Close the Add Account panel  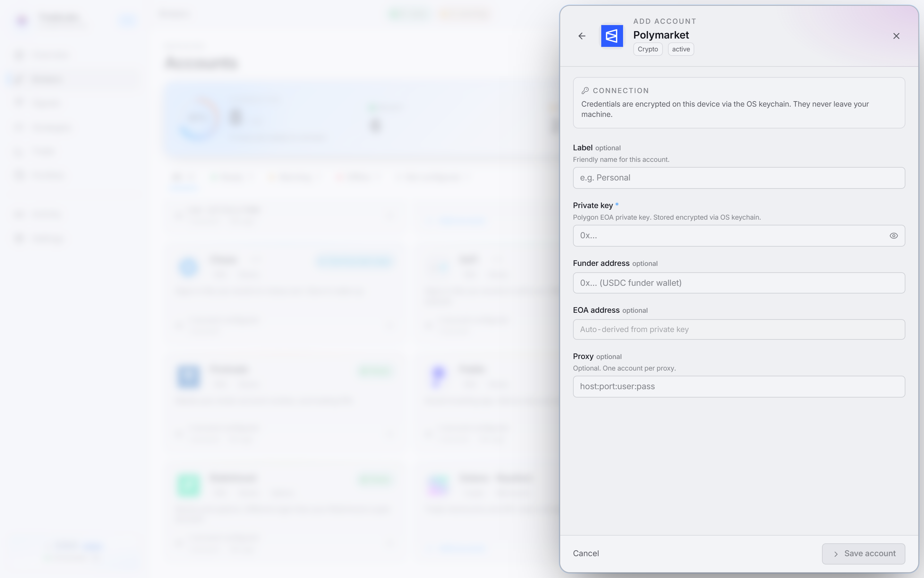pyautogui.click(x=896, y=36)
